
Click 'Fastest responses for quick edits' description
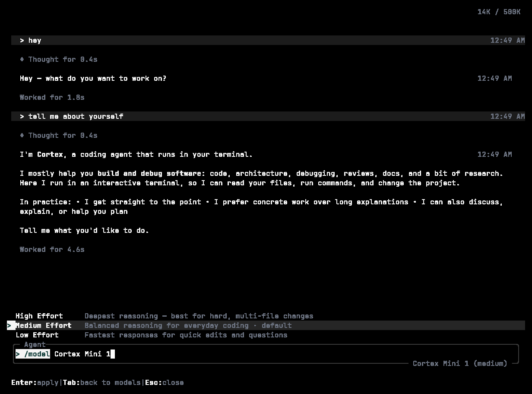point(186,335)
